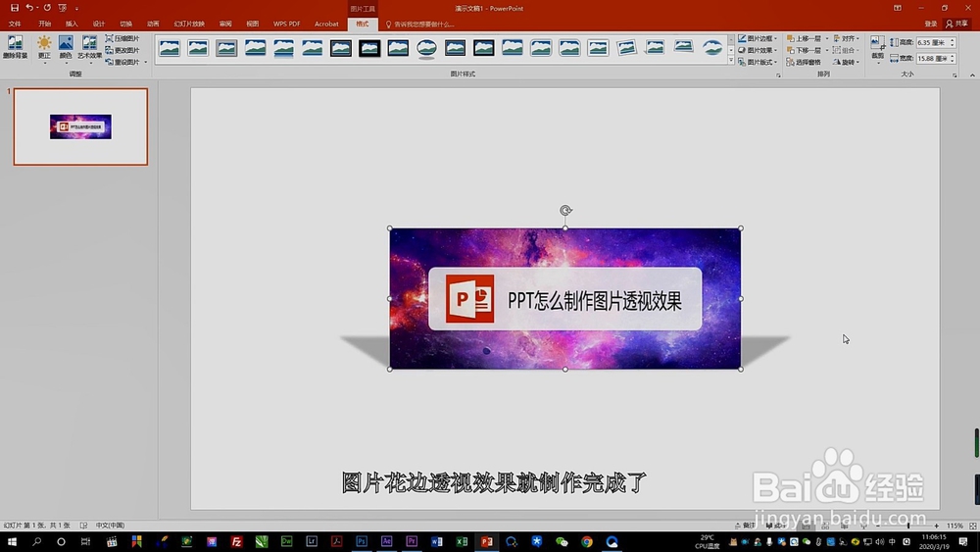
Task: Click Bring Forward (上移一层)
Action: 804,38
